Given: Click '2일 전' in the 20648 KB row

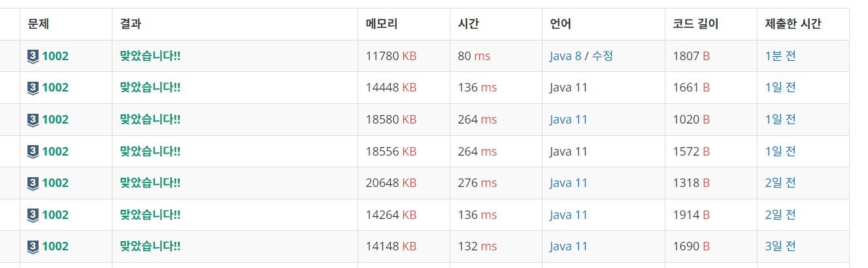Looking at the screenshot, I should [780, 183].
